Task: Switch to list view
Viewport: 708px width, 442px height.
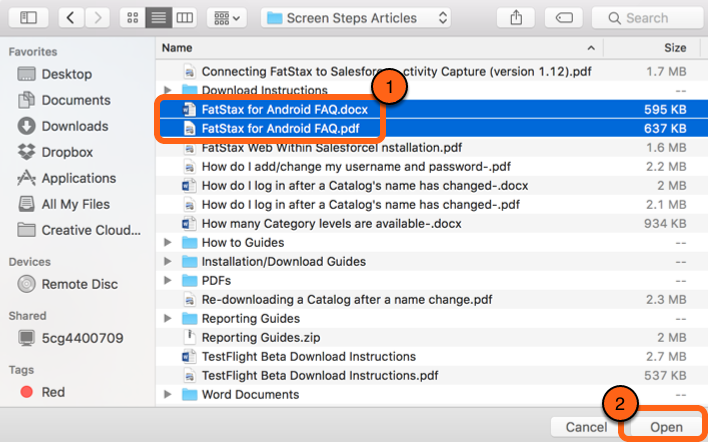Action: [158, 18]
